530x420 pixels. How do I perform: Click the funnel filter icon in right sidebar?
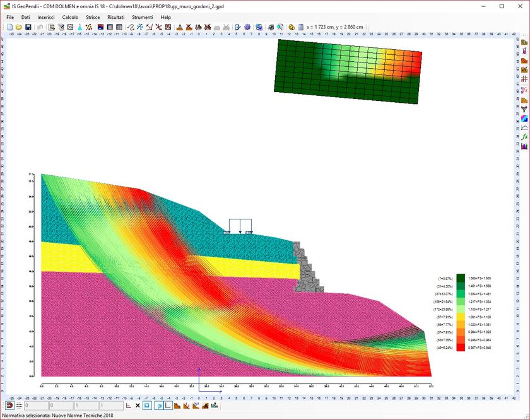click(524, 109)
